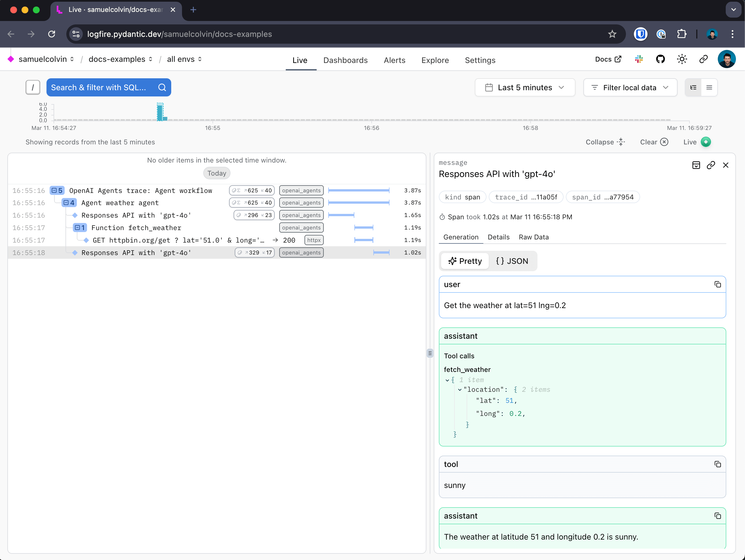The height and width of the screenshot is (560, 745).
Task: Click the dock-panel icon beside the span title
Action: coord(697,165)
